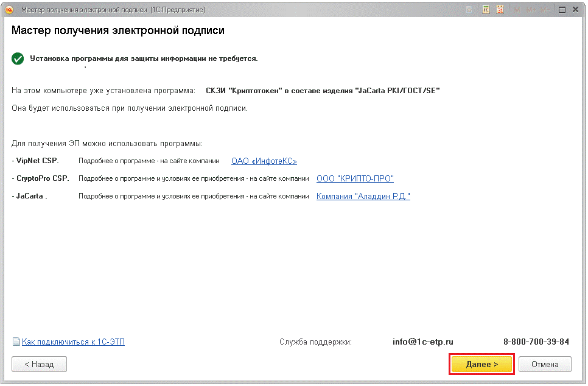
Task: Open the calculator icon in title bar
Action: point(486,10)
